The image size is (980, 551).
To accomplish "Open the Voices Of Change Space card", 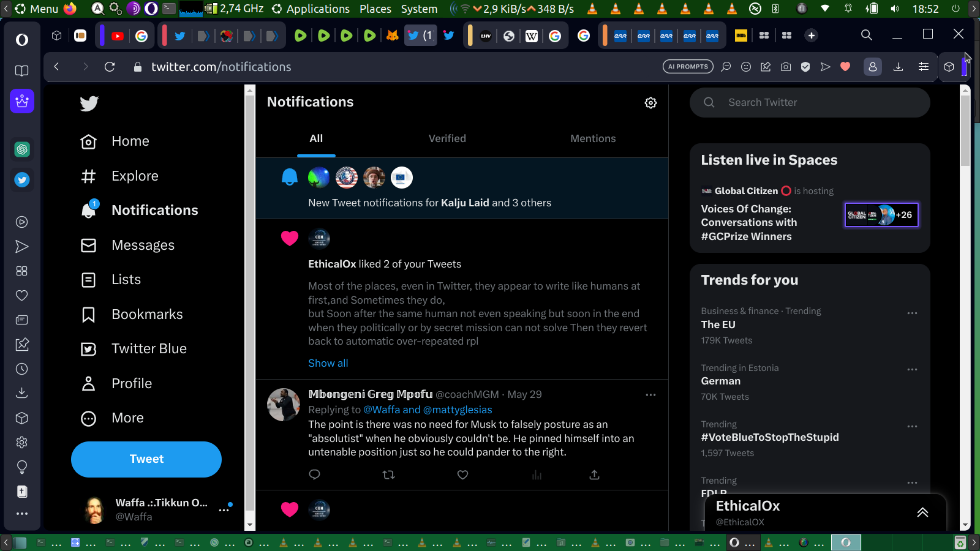I will (x=810, y=214).
